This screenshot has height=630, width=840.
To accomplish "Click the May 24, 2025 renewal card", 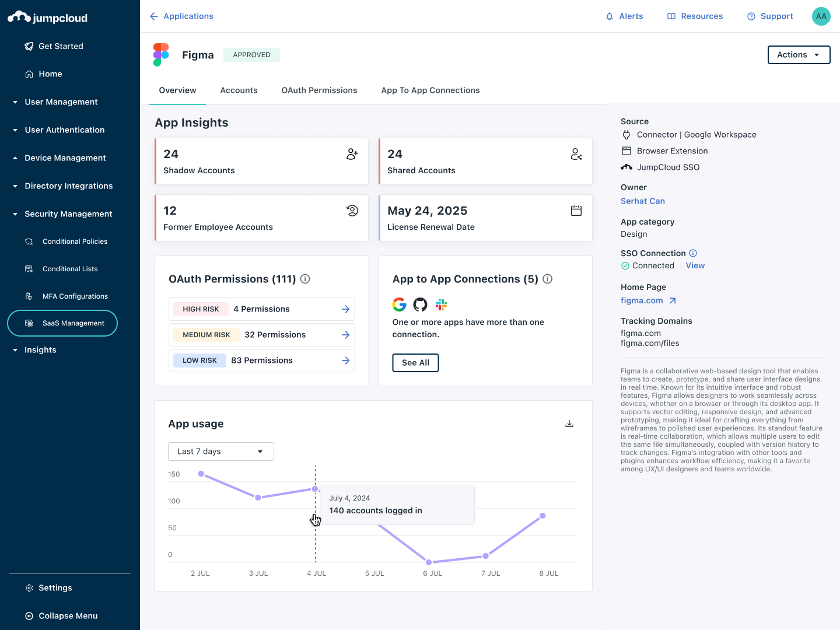I will pyautogui.click(x=485, y=218).
